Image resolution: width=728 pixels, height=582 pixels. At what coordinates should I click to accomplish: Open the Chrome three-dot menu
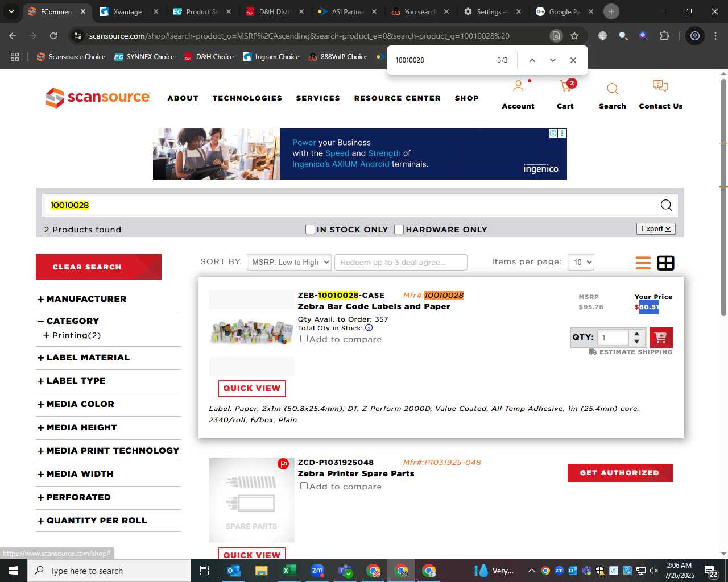point(715,36)
